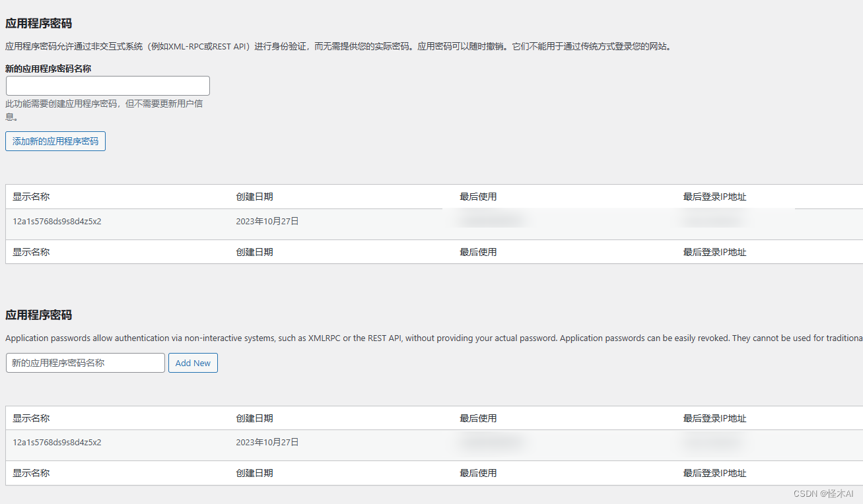
Task: Click 12a1s5768ds9s8d4z5x2 in the second table
Action: point(57,443)
